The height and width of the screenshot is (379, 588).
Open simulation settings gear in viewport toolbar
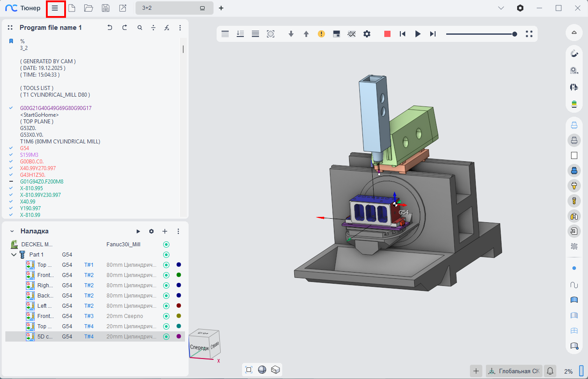[x=367, y=34]
